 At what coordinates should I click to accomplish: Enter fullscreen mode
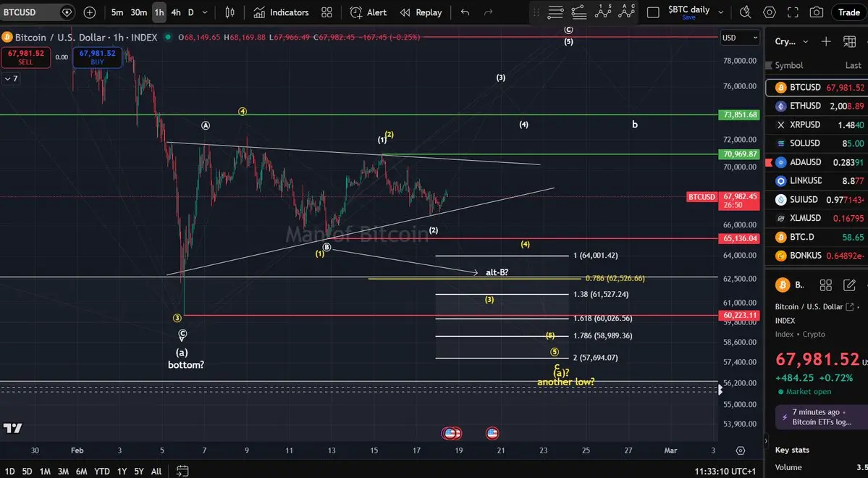[793, 12]
